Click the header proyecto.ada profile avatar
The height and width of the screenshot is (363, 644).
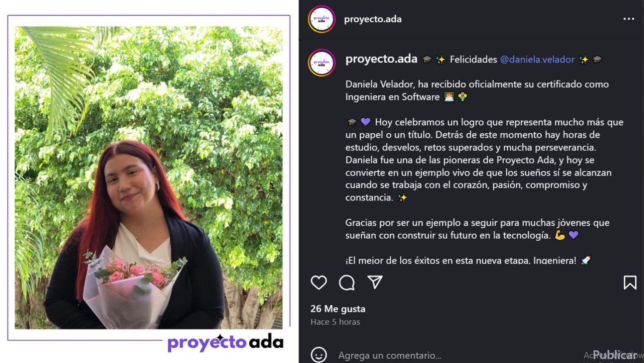tap(322, 19)
